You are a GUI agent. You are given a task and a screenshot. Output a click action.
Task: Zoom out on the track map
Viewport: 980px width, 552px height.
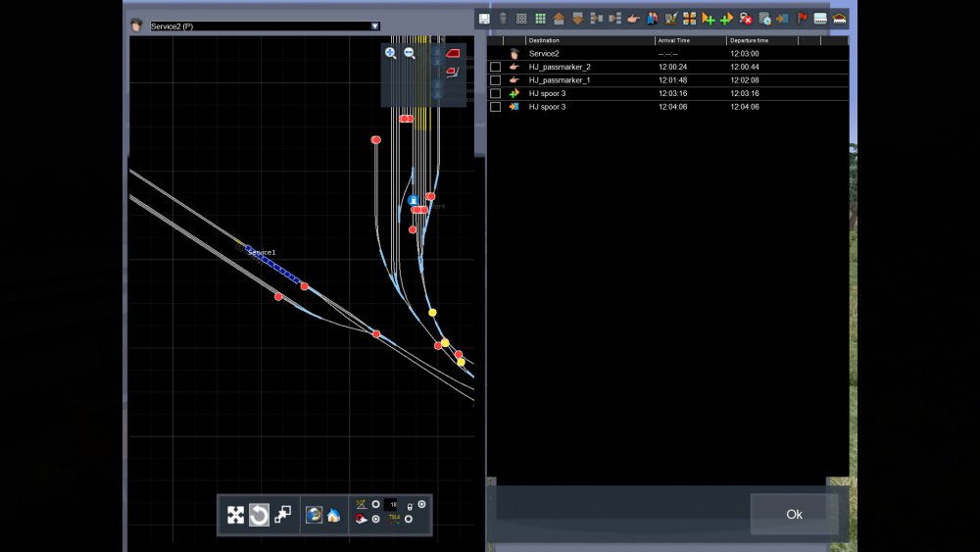[410, 53]
